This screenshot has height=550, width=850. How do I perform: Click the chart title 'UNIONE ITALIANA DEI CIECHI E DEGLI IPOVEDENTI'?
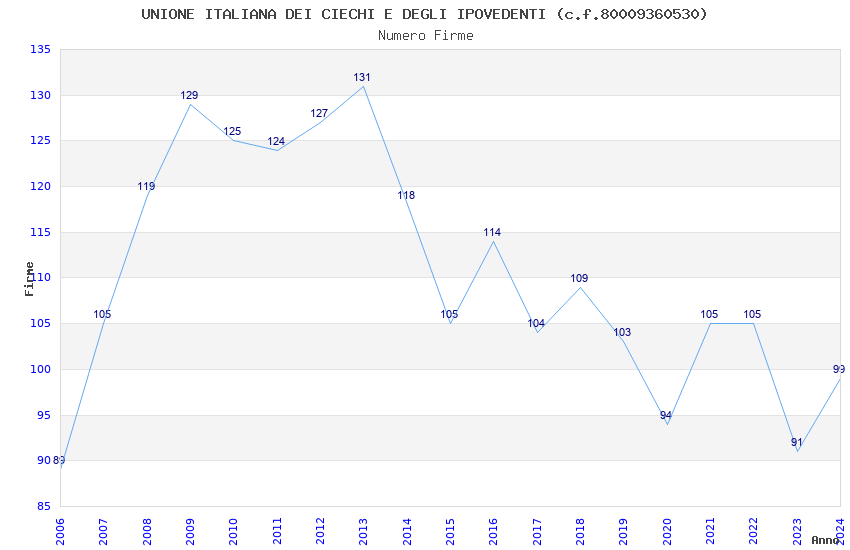344,14
